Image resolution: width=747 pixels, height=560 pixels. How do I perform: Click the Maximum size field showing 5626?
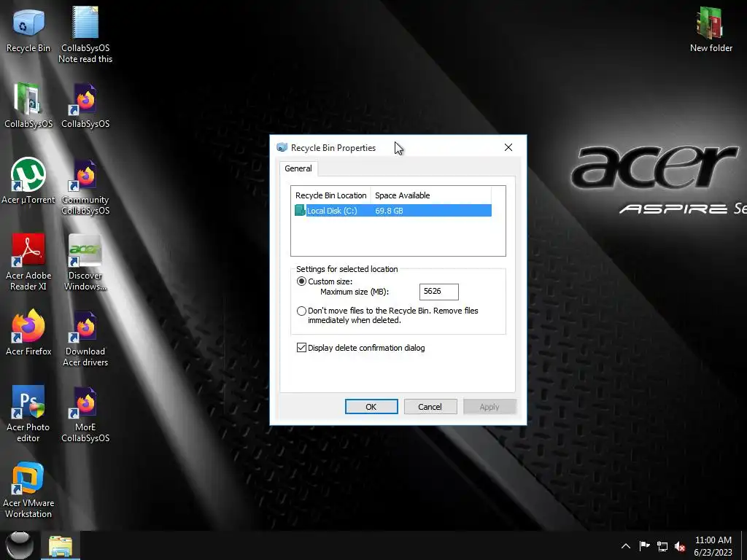click(438, 292)
